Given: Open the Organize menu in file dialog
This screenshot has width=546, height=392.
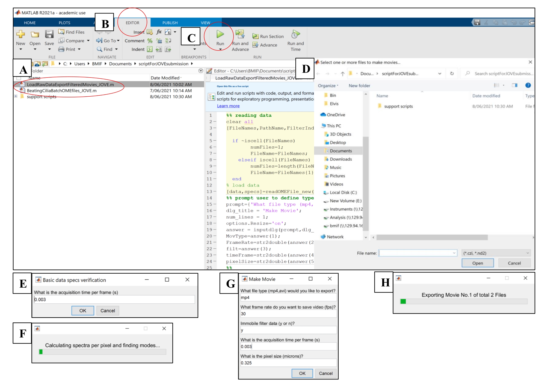Looking at the screenshot, I should coord(328,86).
